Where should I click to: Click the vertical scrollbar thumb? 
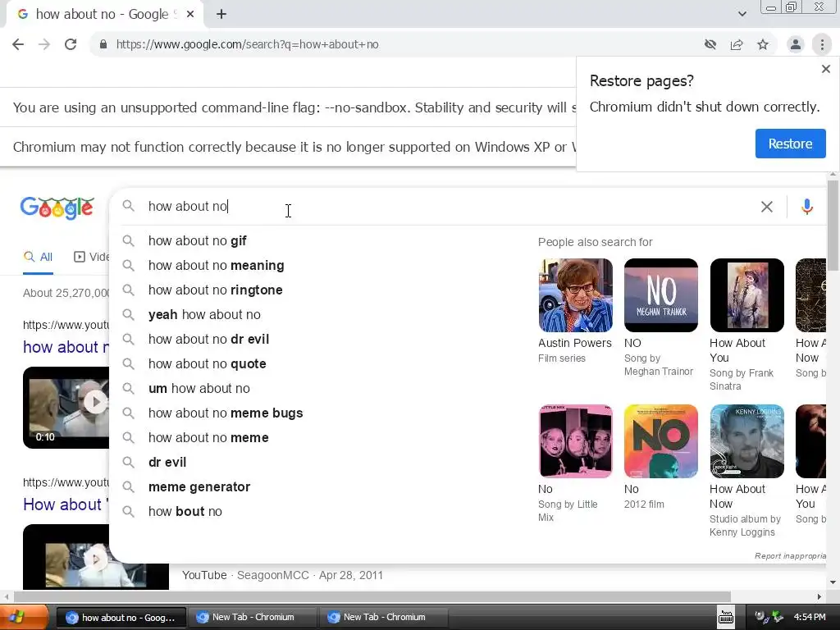tap(833, 225)
